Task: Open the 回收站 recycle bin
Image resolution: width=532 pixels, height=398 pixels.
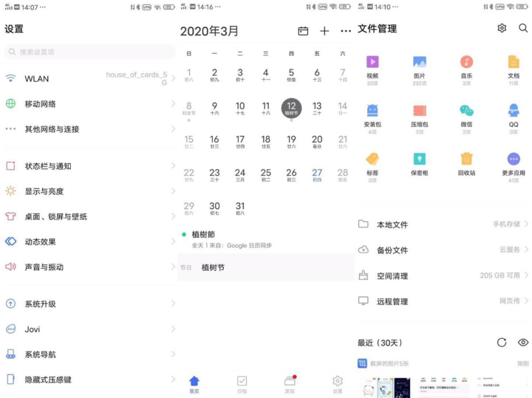Action: click(466, 159)
